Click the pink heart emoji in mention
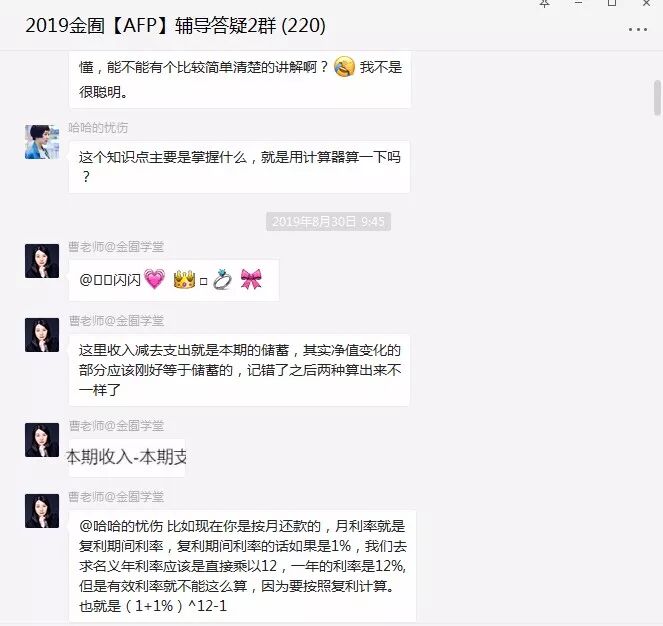Screen dimensions: 663x626 coord(154,279)
